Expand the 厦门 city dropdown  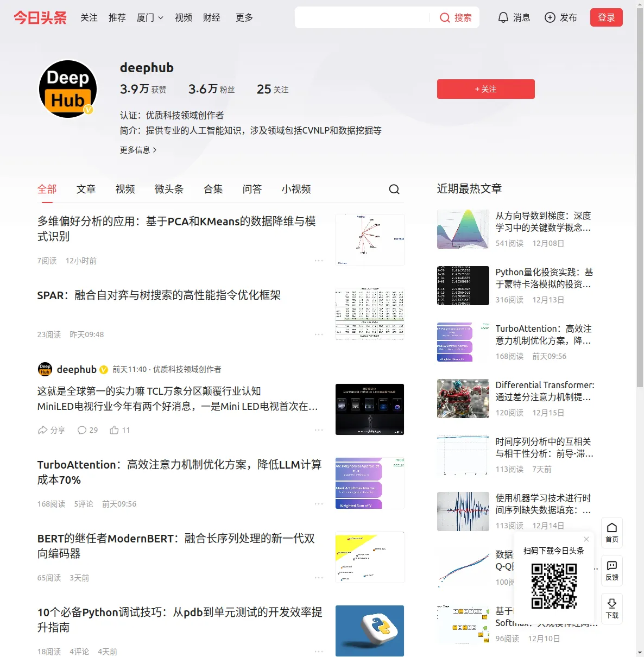click(150, 18)
